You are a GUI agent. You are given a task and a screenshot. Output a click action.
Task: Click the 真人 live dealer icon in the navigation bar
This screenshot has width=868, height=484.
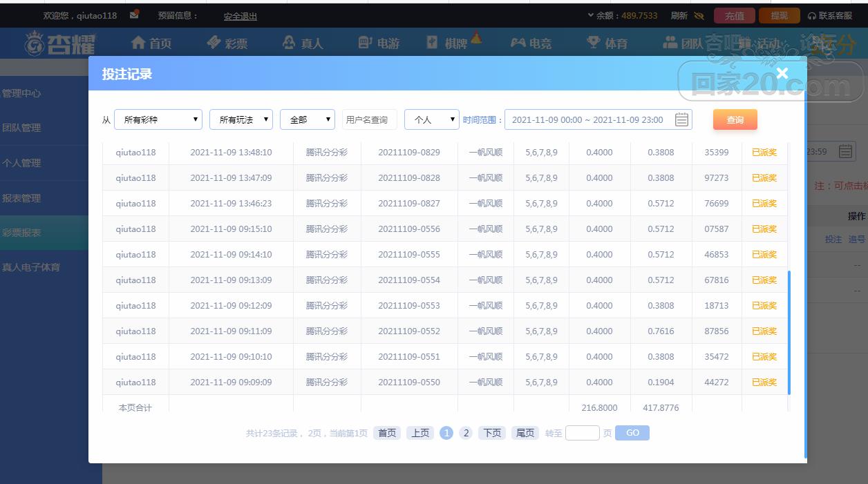[x=289, y=43]
